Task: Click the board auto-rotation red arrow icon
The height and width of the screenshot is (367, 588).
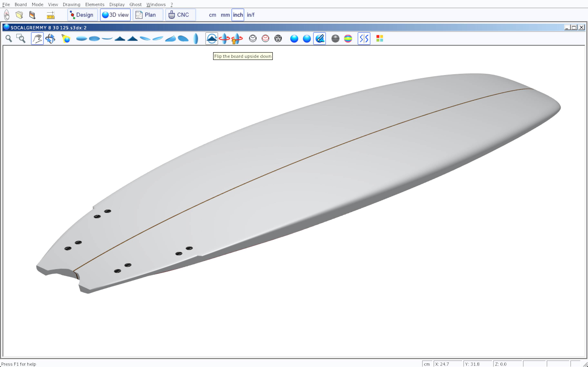Action: pyautogui.click(x=224, y=39)
